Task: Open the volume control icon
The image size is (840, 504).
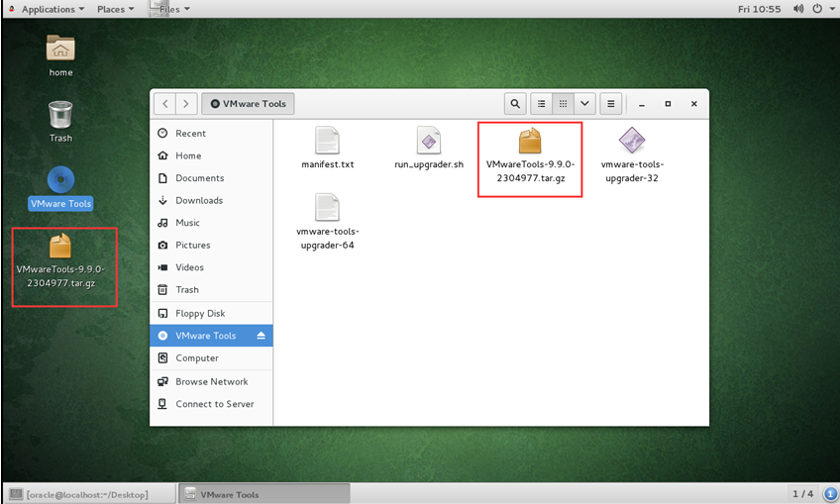Action: click(x=798, y=9)
